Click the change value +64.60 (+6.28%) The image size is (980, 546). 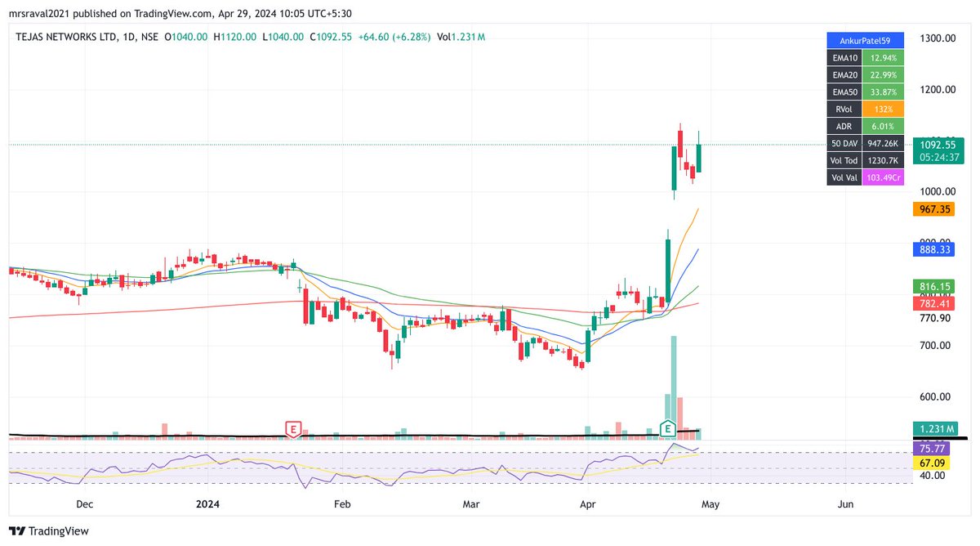pyautogui.click(x=395, y=37)
